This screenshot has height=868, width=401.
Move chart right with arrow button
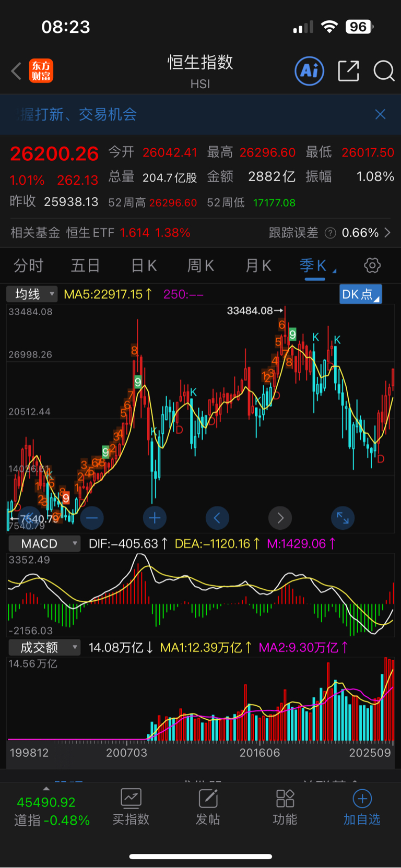[280, 518]
